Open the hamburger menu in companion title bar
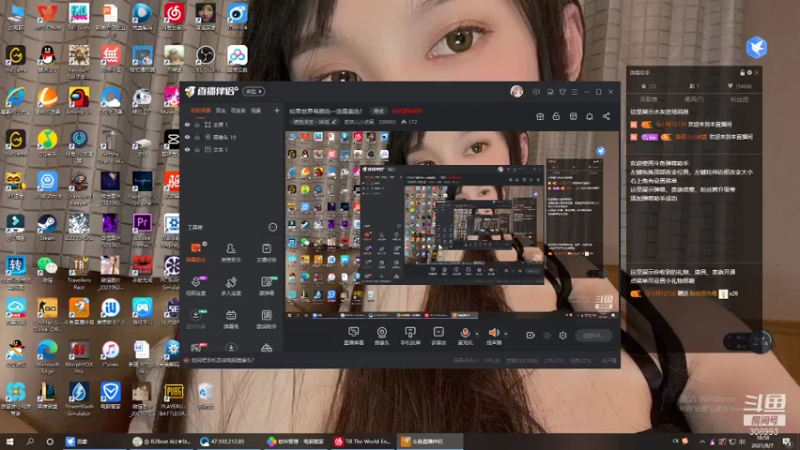The width and height of the screenshot is (800, 450). point(574,92)
